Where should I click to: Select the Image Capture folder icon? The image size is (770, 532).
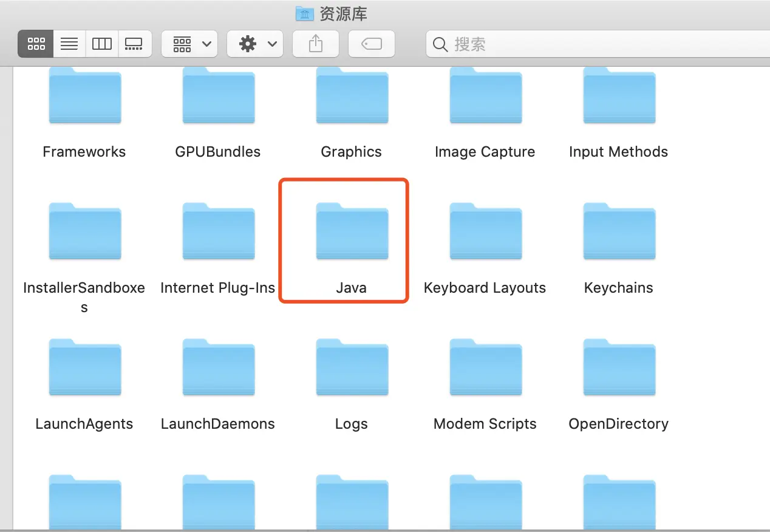point(486,95)
